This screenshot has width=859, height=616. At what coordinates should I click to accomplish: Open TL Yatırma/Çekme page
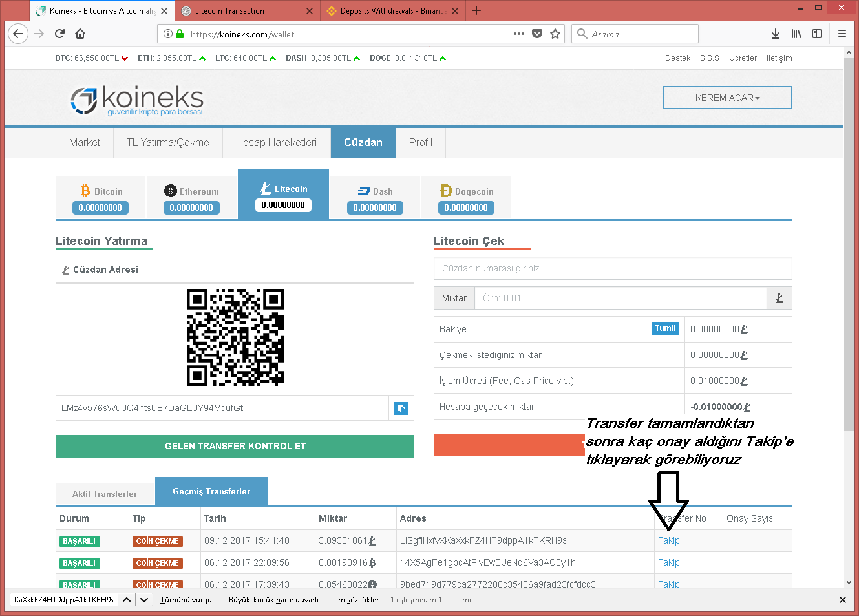coord(168,143)
